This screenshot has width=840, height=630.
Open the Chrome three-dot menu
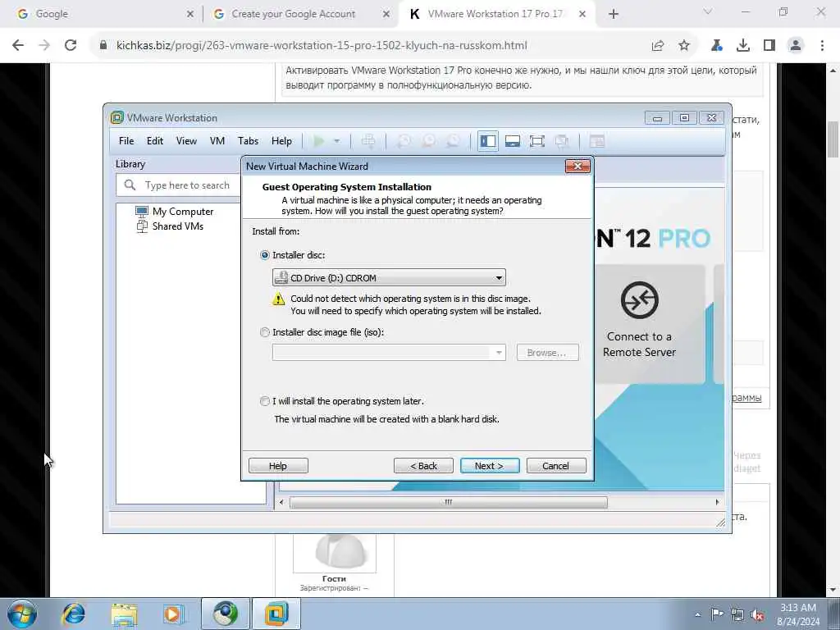(822, 46)
